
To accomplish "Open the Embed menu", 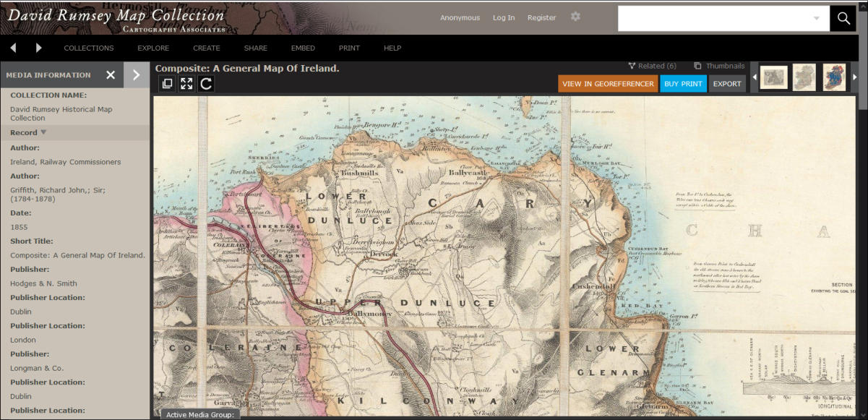I will coord(303,48).
